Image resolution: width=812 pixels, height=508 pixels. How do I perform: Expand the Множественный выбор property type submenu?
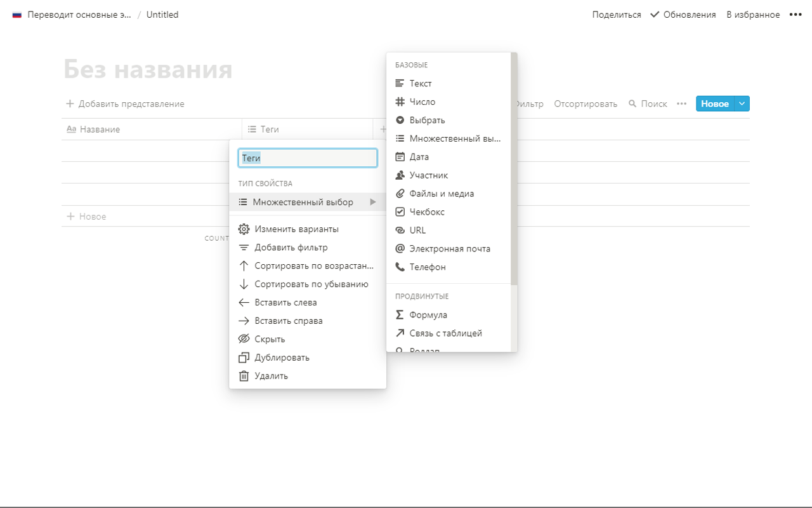[x=307, y=202]
